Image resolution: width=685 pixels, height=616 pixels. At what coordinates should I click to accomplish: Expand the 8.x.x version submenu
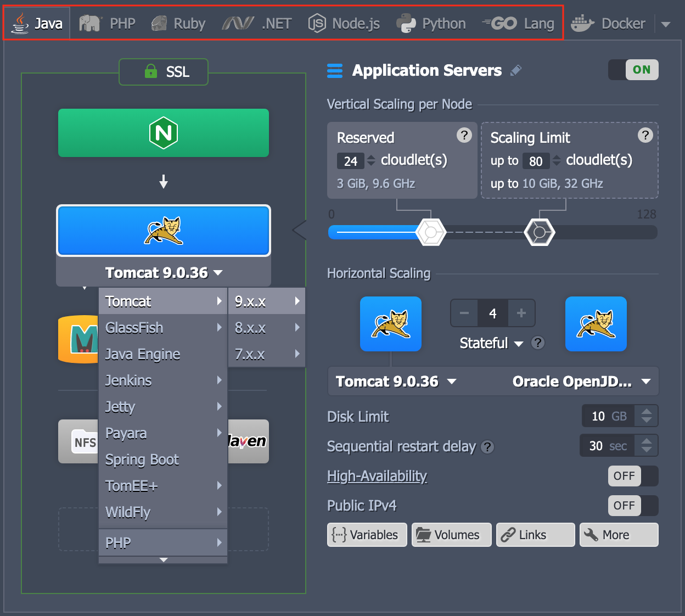click(267, 327)
